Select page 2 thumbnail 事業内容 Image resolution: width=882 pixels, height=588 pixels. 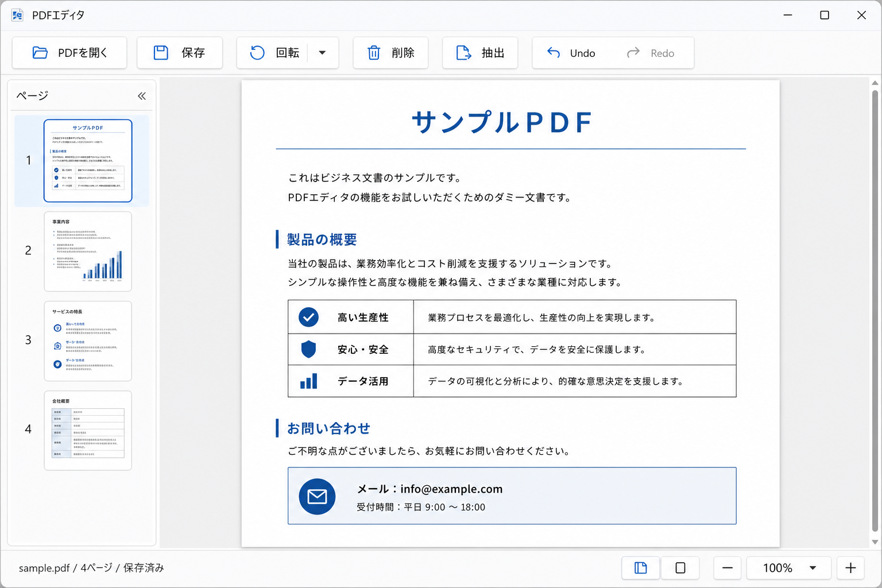[88, 252]
